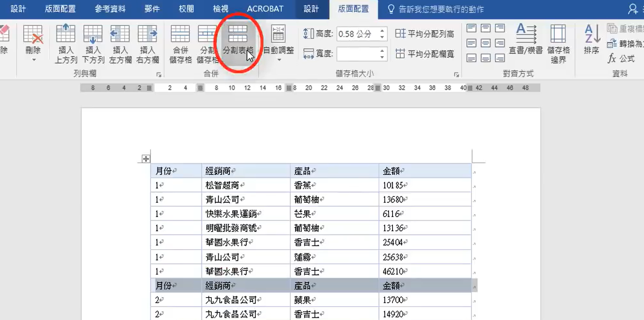Open 列與欄 group dialog launcher

tap(159, 75)
